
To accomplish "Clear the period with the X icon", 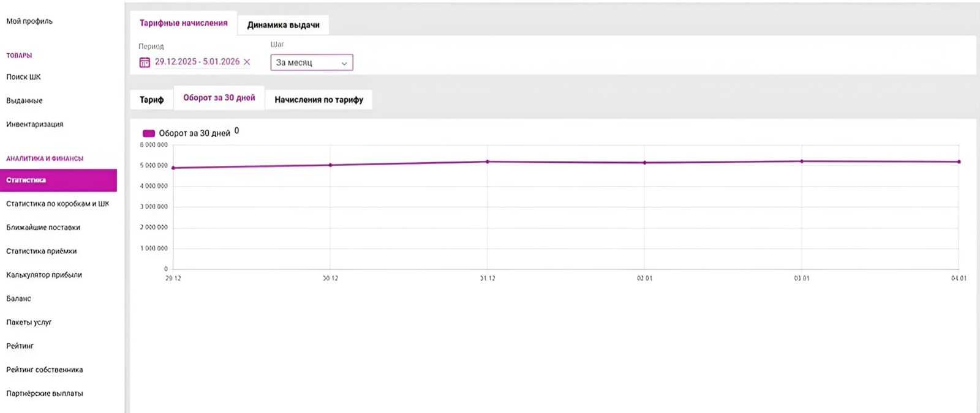I will pyautogui.click(x=247, y=62).
